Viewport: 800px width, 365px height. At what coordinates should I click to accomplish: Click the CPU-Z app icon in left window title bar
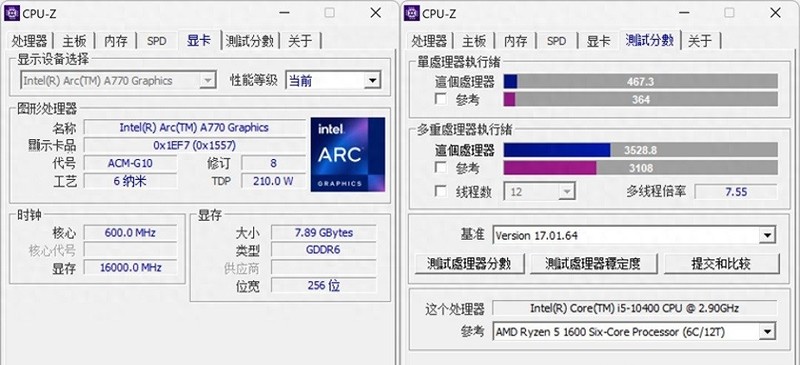(12, 13)
